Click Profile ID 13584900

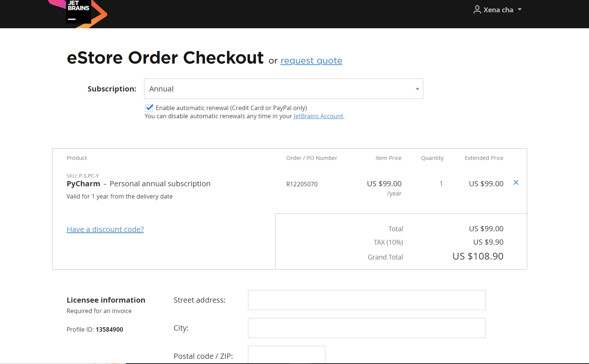click(x=95, y=329)
